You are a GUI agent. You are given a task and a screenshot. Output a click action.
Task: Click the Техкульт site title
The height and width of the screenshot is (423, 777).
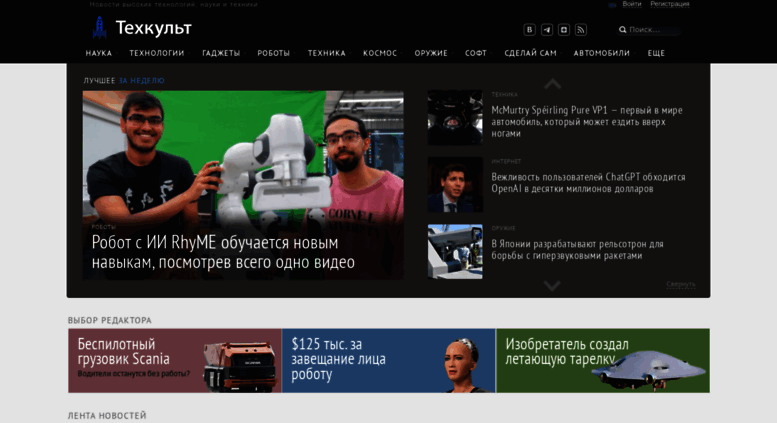[x=154, y=28]
